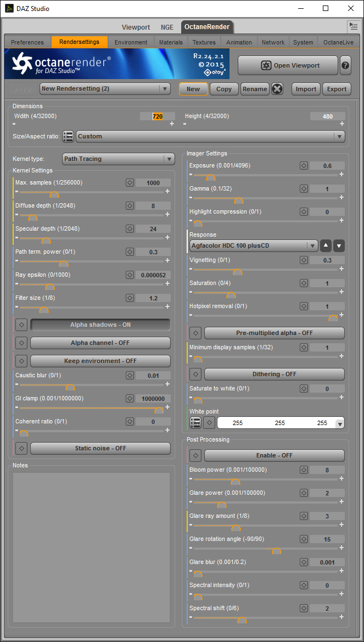Viewport: 364px width, 642px height.
Task: Expand the White point color dropdown arrow
Action: pos(339,423)
